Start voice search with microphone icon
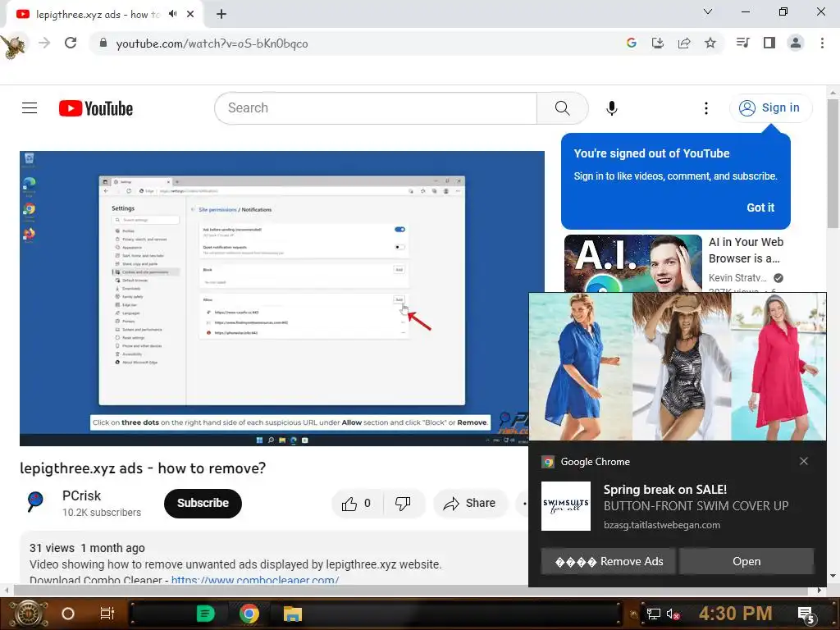Image resolution: width=840 pixels, height=630 pixels. (611, 108)
